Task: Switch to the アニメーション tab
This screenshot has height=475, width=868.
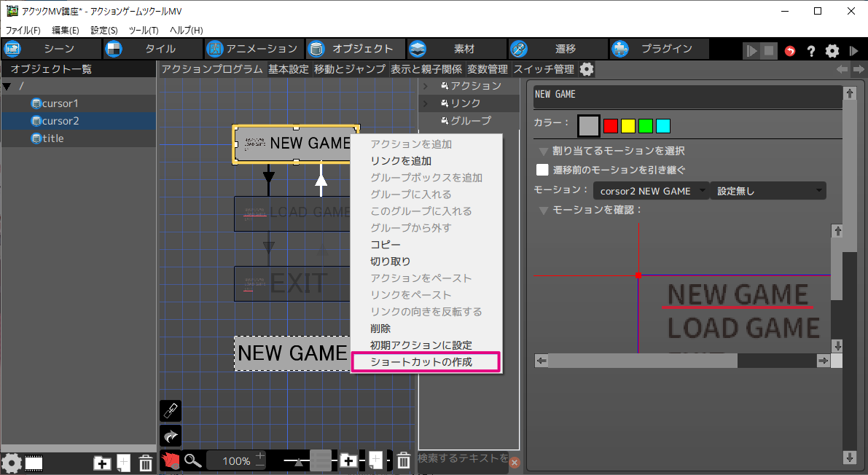Action: pos(253,49)
